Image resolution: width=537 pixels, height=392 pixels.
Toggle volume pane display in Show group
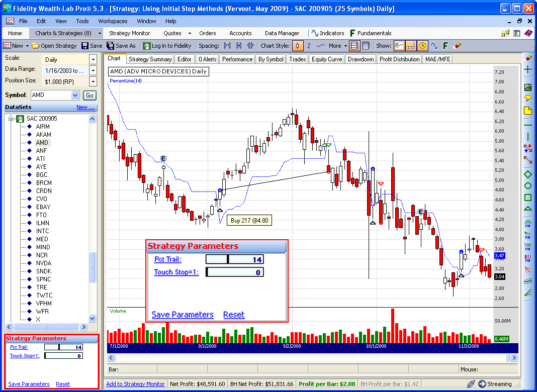click(411, 46)
